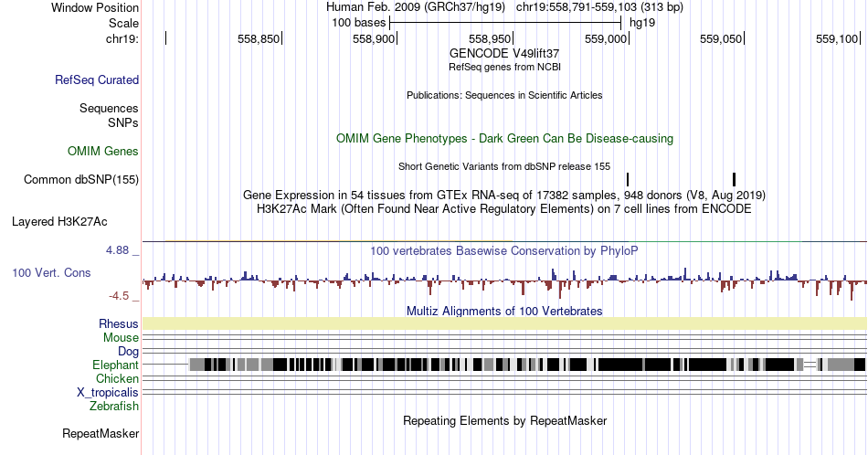The height and width of the screenshot is (455, 868).
Task: Click Short Genetic Variants from dbSNP title
Action: click(x=504, y=166)
